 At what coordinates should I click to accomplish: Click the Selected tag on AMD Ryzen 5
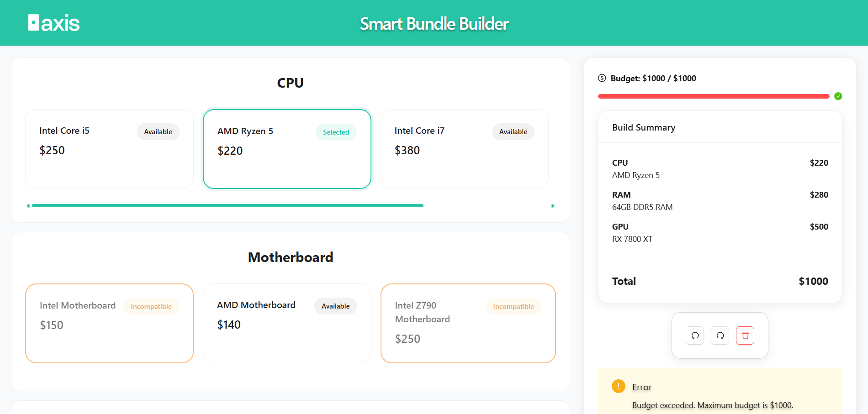[336, 132]
